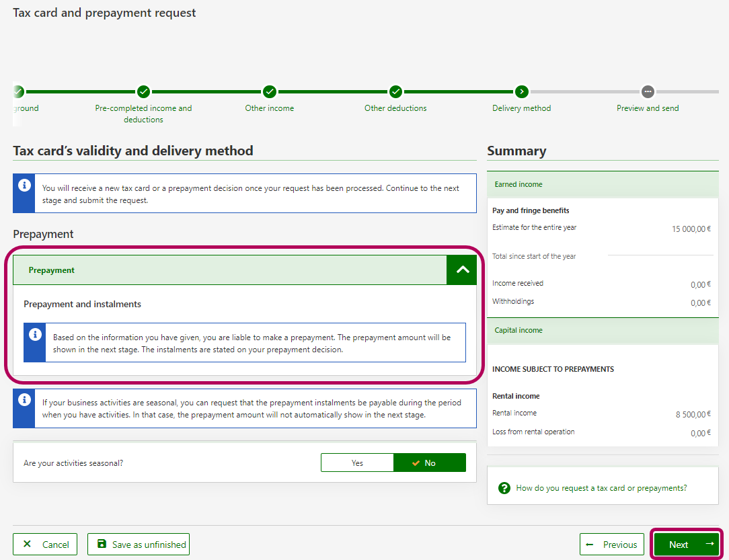Click the Previous button
This screenshot has height=560, width=729.
(x=612, y=545)
